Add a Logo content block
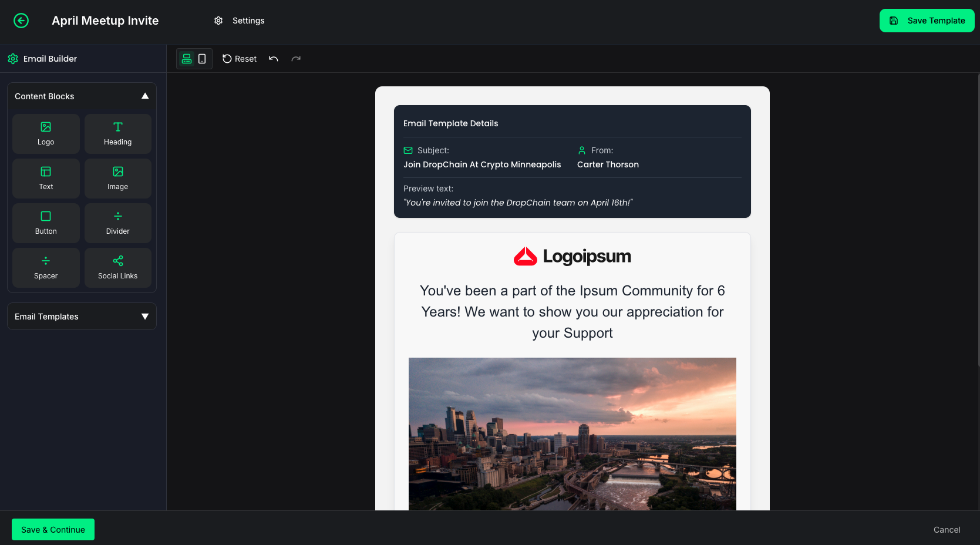 [x=46, y=134]
